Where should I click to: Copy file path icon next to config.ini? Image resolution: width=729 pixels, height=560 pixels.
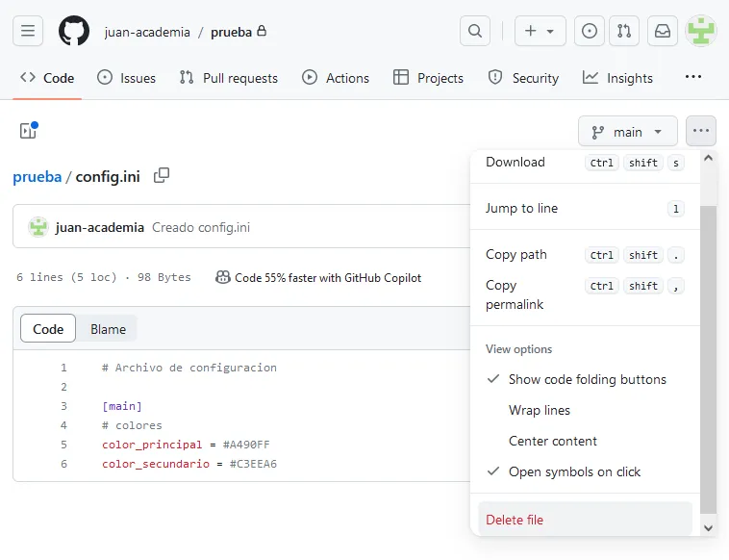(x=162, y=175)
